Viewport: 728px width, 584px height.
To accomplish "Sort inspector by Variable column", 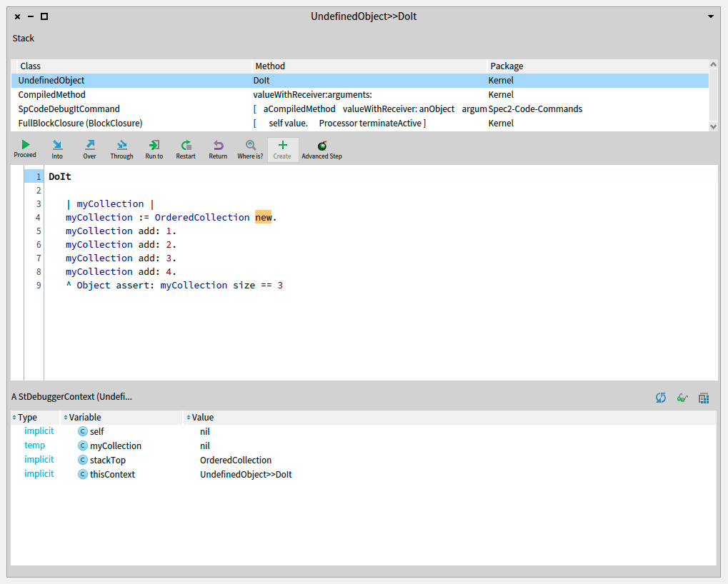I will point(84,418).
